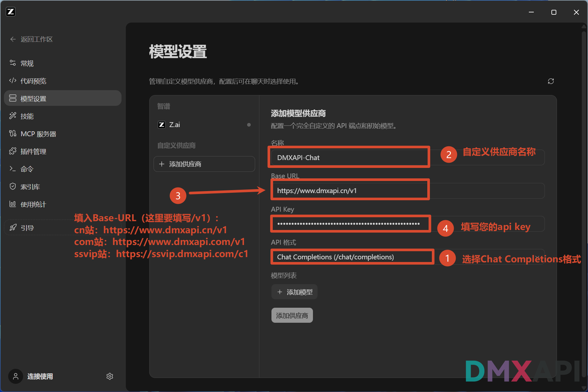Click the MCP server icon
Image resolution: width=588 pixels, height=392 pixels.
[x=13, y=133]
